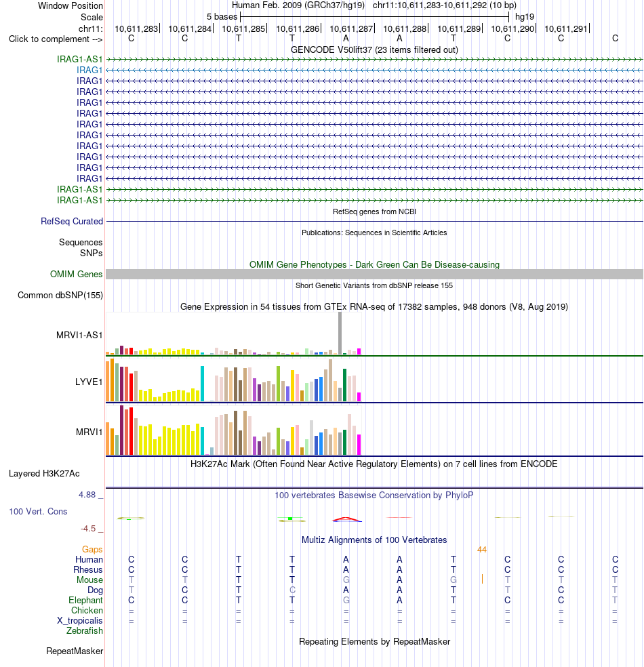Image resolution: width=644 pixels, height=667 pixels.
Task: Click the Rhesus alignment row label
Action: [88, 570]
